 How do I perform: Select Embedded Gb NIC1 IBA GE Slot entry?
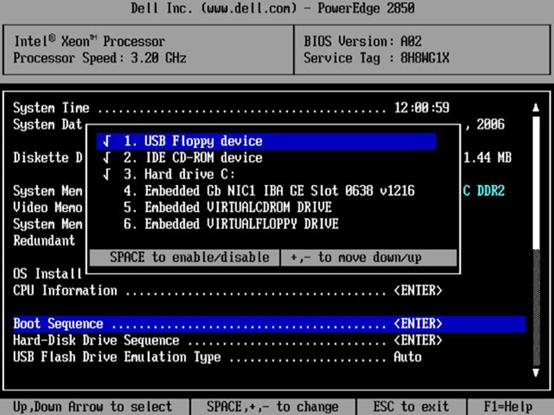tap(269, 191)
